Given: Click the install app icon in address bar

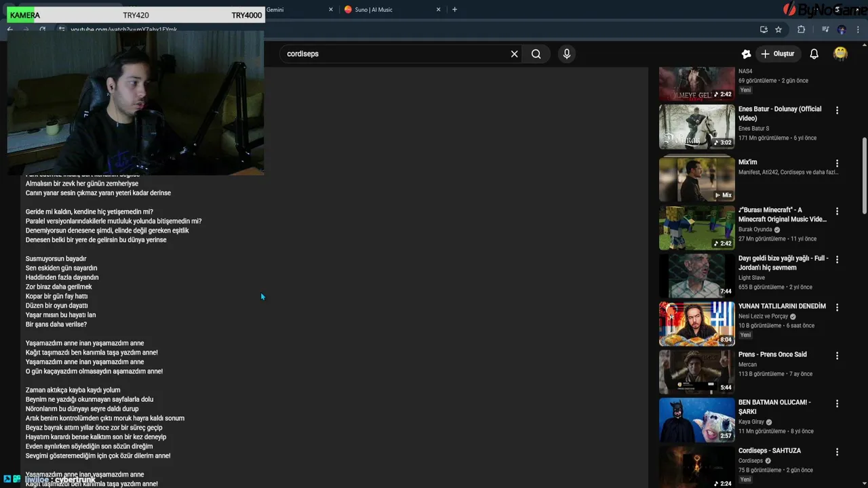Looking at the screenshot, I should [x=764, y=30].
